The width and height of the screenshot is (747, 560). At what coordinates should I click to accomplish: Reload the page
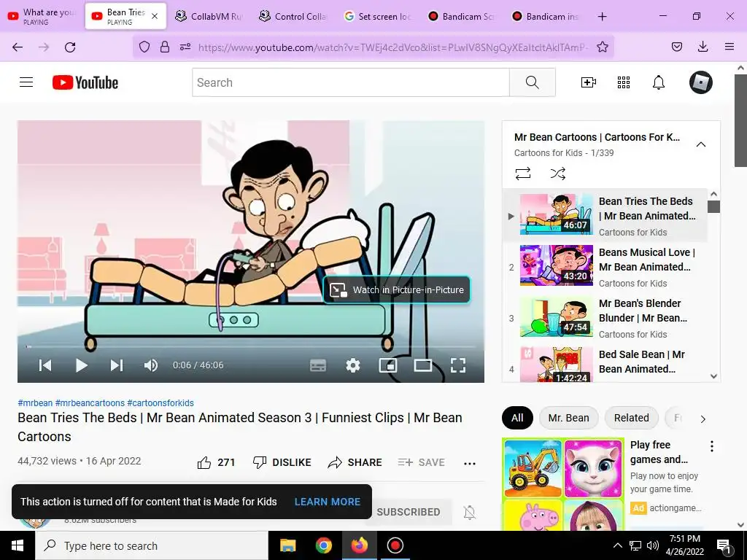pyautogui.click(x=70, y=47)
